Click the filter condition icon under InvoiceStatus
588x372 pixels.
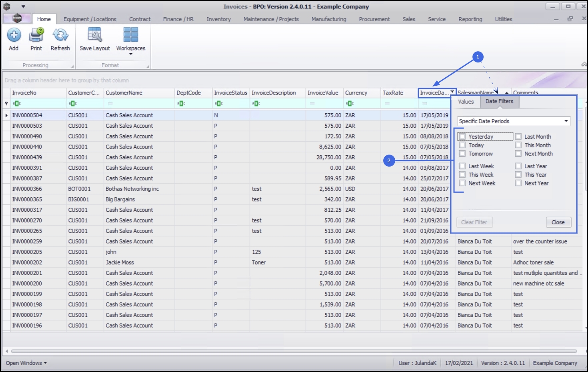[x=219, y=103]
